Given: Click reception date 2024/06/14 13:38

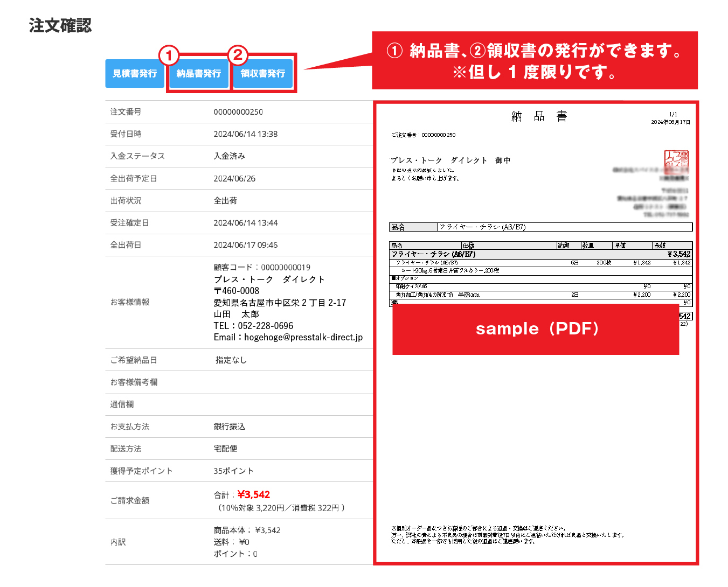Looking at the screenshot, I should coord(246,134).
